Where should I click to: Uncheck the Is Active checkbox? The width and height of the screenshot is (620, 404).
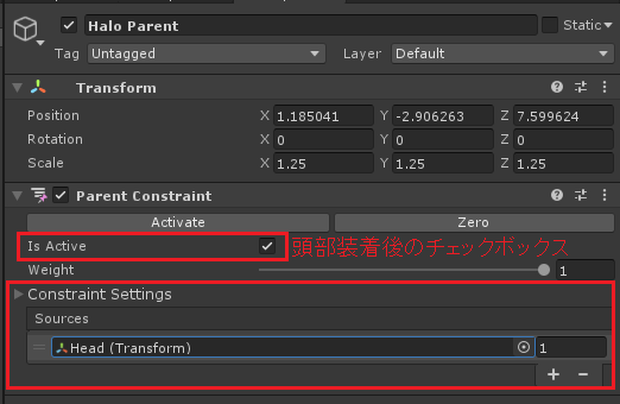(x=267, y=246)
